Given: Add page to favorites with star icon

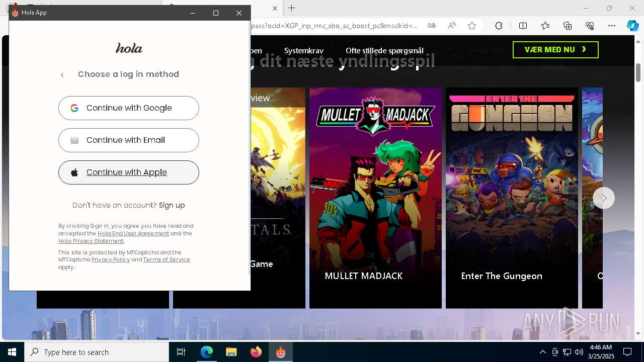Looking at the screenshot, I should click(x=472, y=26).
